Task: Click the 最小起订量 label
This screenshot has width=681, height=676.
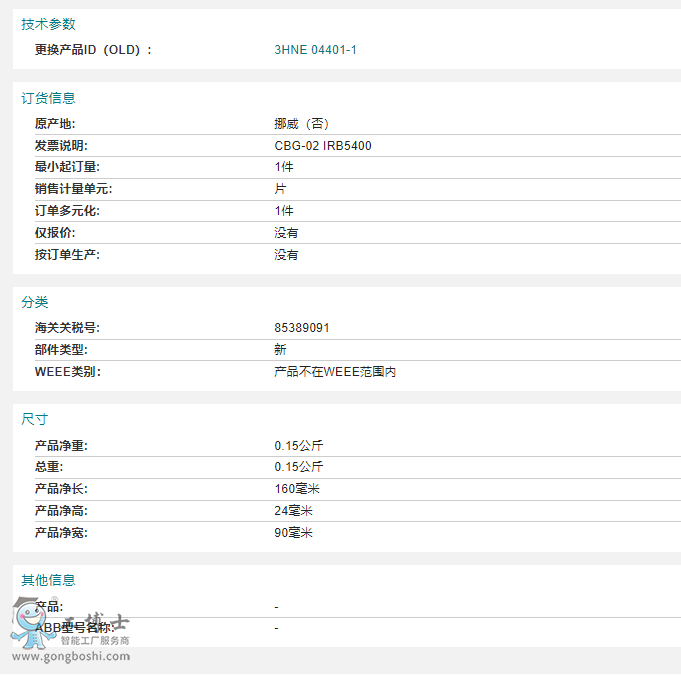Action: (67, 167)
